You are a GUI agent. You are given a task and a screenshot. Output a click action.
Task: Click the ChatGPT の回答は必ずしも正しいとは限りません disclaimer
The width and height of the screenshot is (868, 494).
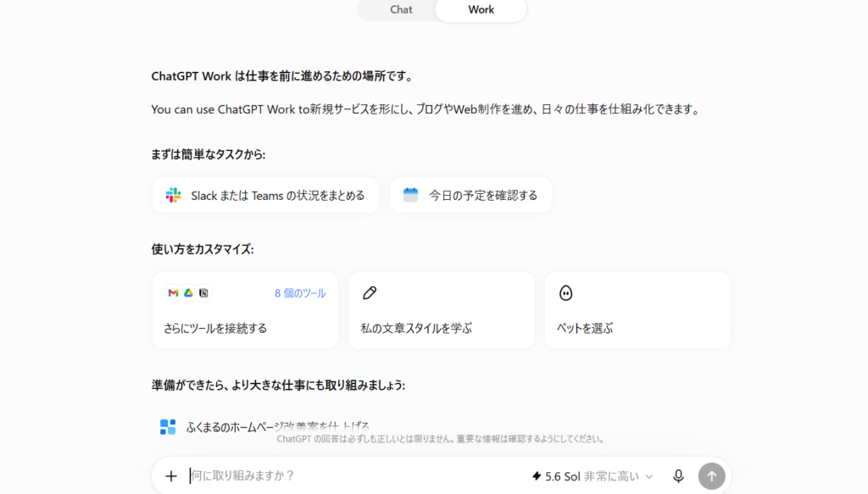pos(441,439)
